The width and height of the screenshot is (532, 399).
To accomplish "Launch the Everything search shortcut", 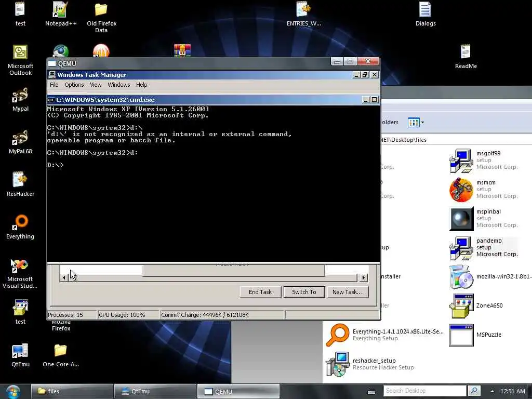I will (20, 227).
